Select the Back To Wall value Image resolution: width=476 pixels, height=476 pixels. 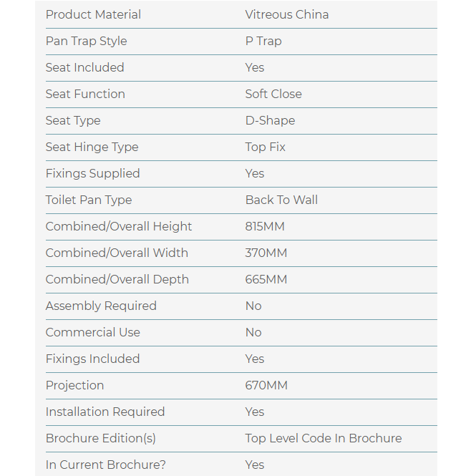(281, 200)
